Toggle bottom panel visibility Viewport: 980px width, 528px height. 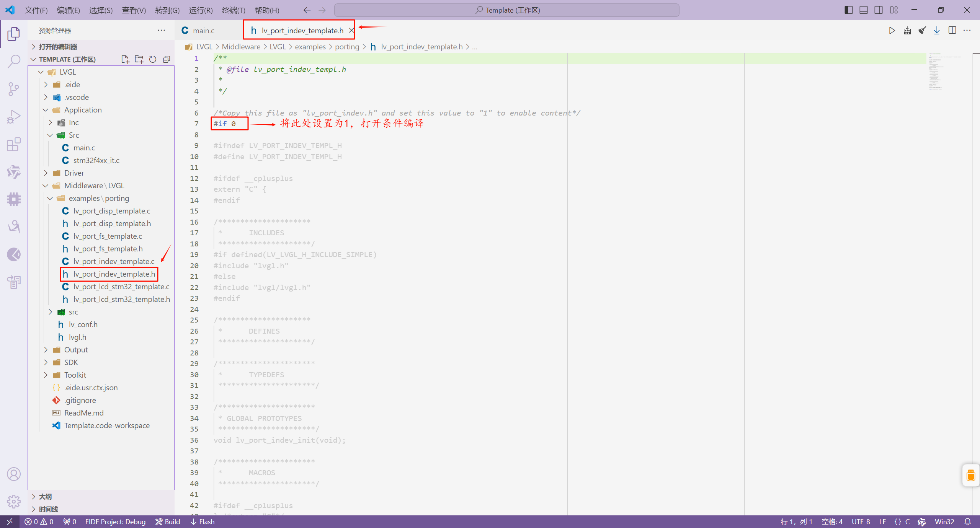click(x=864, y=10)
